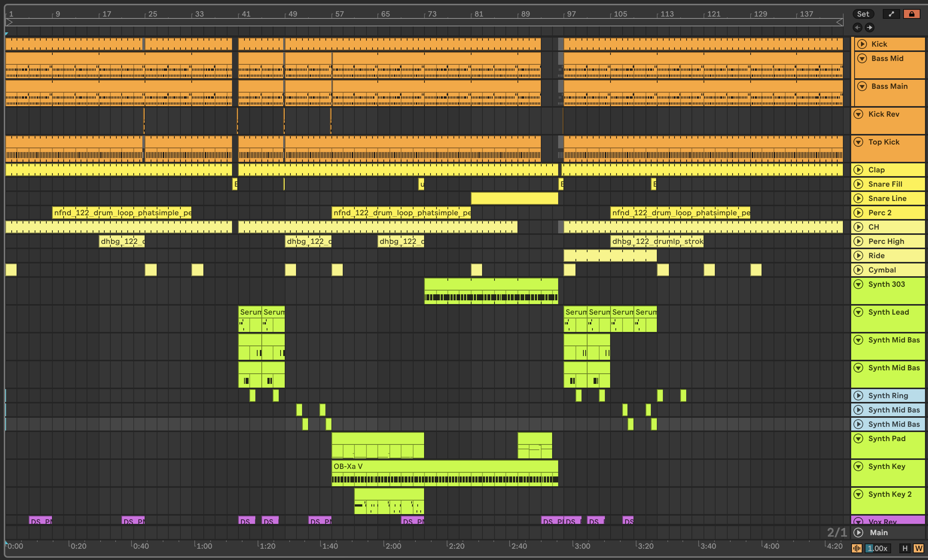Toggle the Lock Envelopes button
928x560 pixels.
[911, 14]
